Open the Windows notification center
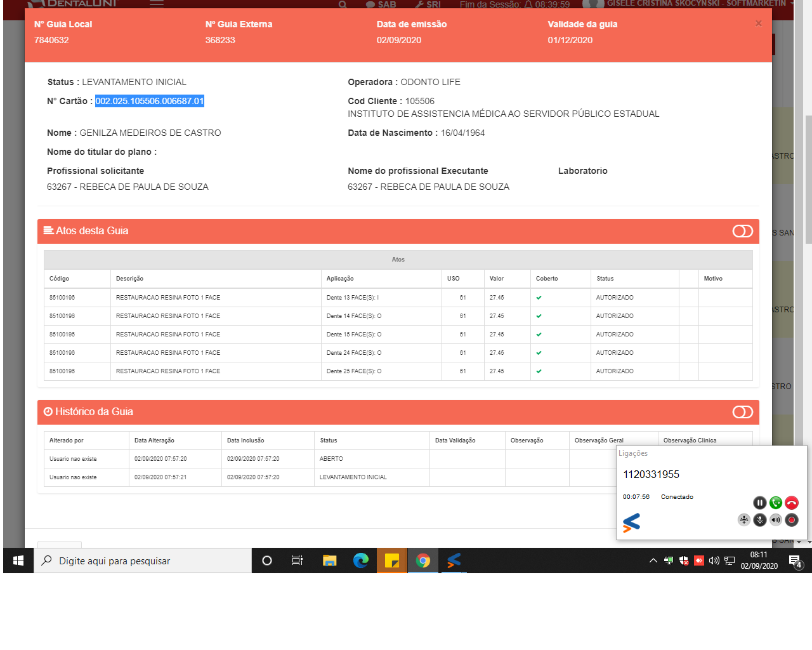 [x=795, y=560]
